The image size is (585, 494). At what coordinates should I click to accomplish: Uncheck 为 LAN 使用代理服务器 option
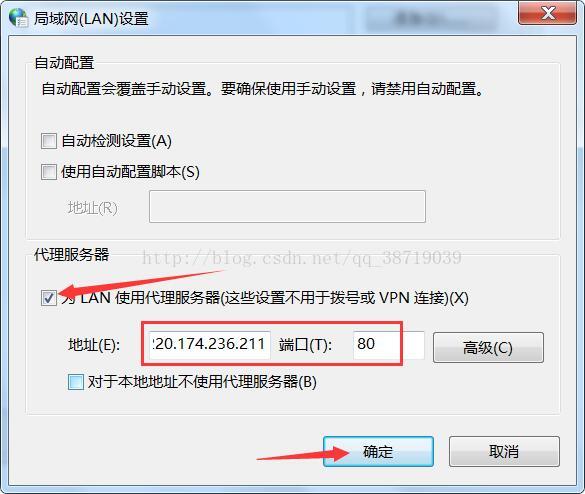point(49,298)
